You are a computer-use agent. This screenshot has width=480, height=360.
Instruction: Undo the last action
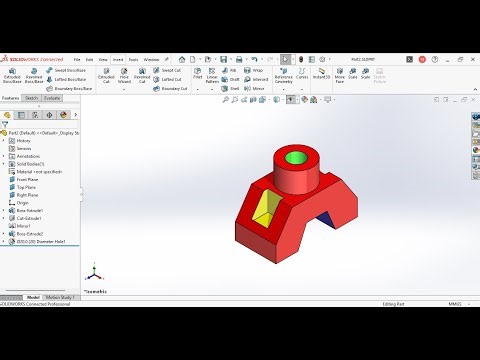(255, 59)
